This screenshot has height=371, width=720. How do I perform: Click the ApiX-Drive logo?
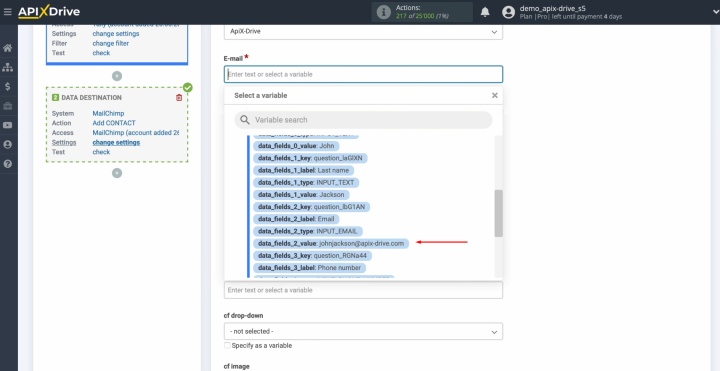[x=49, y=12]
